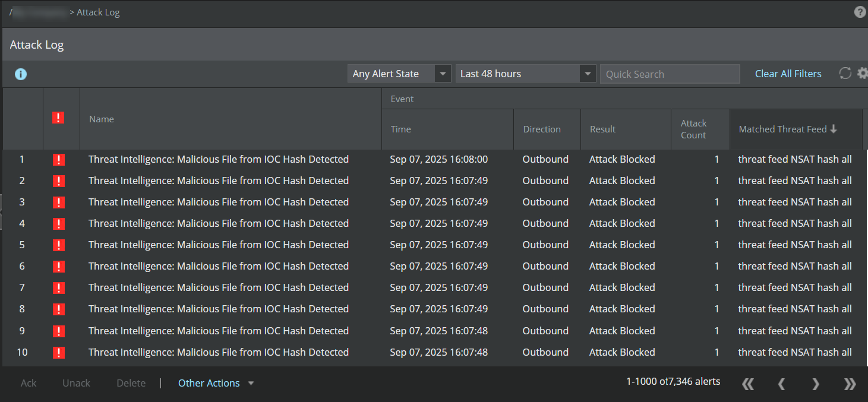
Task: Click the Unack button
Action: (x=76, y=383)
